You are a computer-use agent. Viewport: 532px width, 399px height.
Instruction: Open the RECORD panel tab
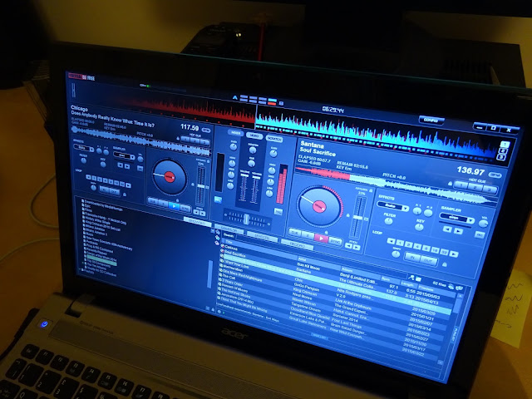coord(298,244)
